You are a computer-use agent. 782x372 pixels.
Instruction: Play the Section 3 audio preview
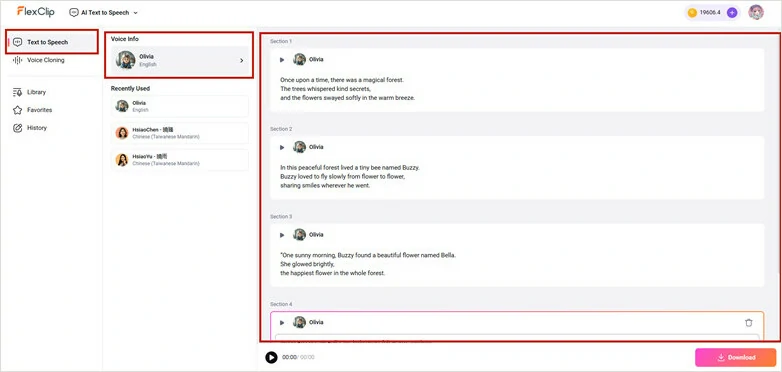pyautogui.click(x=282, y=235)
